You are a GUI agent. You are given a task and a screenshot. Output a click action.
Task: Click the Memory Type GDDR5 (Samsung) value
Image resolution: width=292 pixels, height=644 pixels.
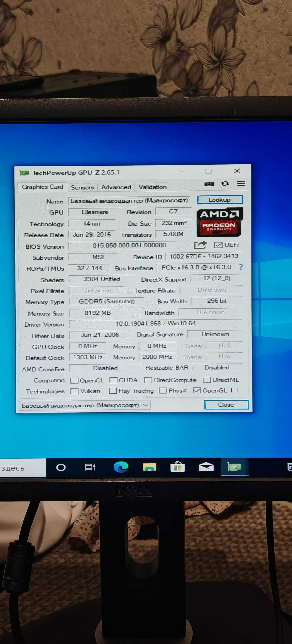[107, 302]
